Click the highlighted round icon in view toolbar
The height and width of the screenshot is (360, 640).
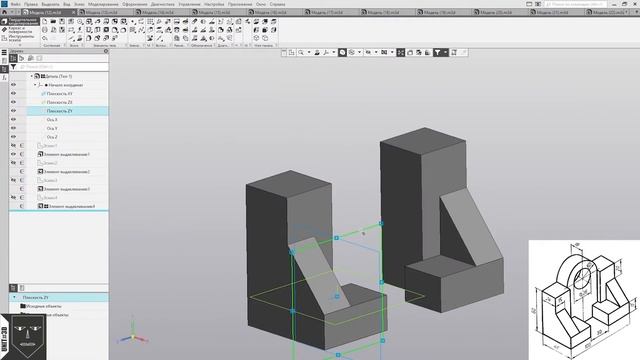coord(342,53)
